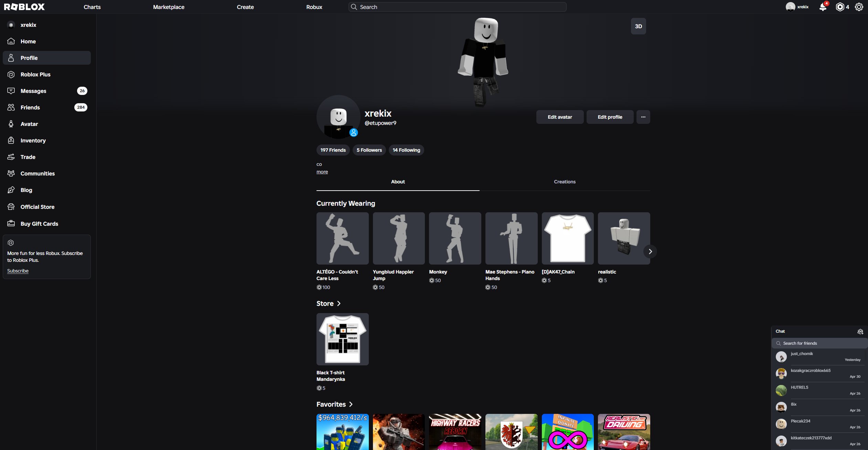Screen dimensions: 868x450
Task: Open the three-dots profile options menu
Action: coord(643,117)
